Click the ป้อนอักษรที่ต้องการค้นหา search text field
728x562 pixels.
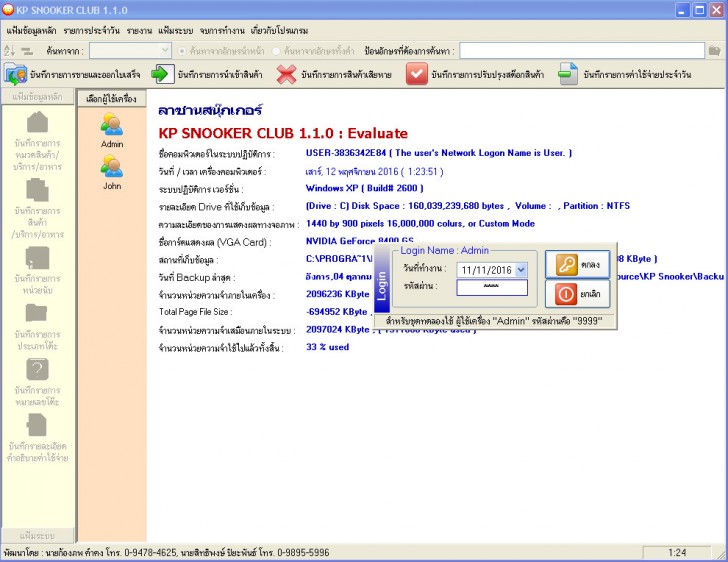coord(582,51)
